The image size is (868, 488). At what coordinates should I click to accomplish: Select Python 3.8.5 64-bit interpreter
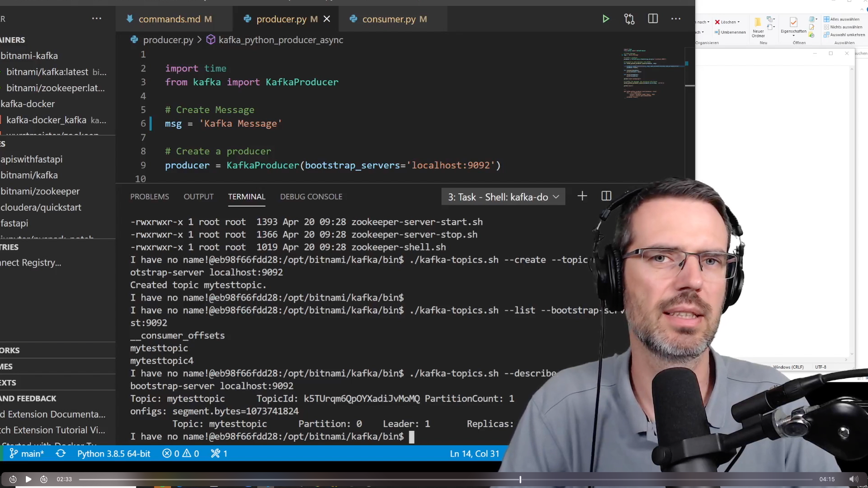[x=113, y=453]
